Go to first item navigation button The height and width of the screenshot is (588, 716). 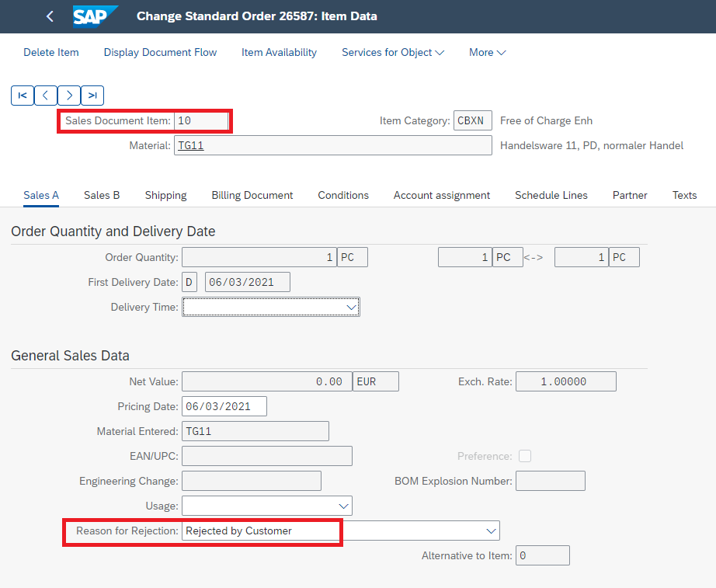[23, 96]
